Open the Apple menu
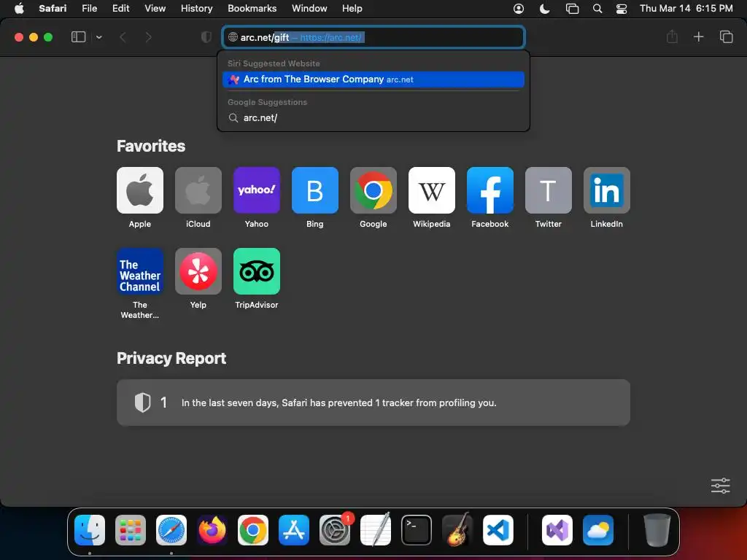 coord(19,9)
